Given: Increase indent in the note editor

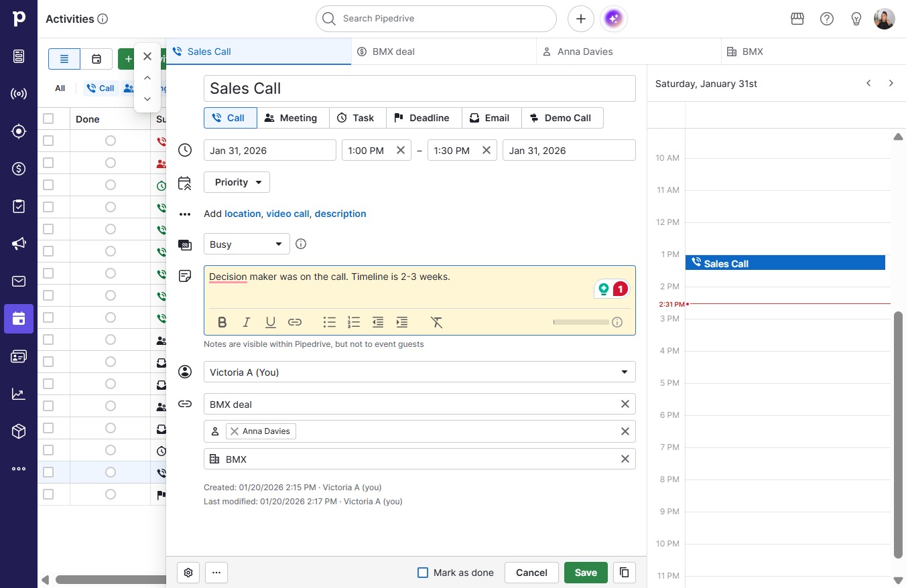Looking at the screenshot, I should pyautogui.click(x=402, y=323).
